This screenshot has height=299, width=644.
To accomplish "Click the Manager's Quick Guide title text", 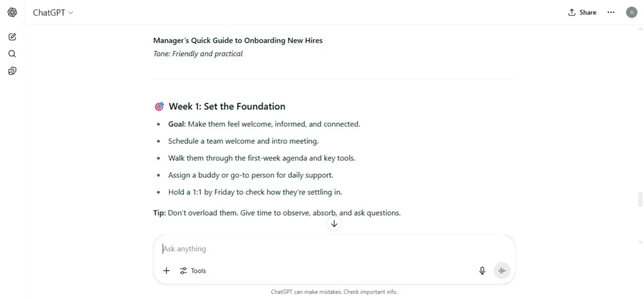I will [x=238, y=40].
